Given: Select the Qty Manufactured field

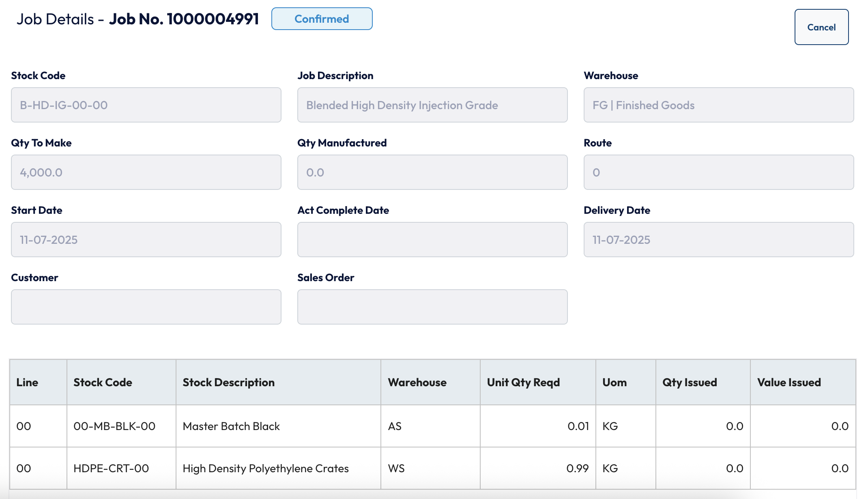Looking at the screenshot, I should (432, 172).
